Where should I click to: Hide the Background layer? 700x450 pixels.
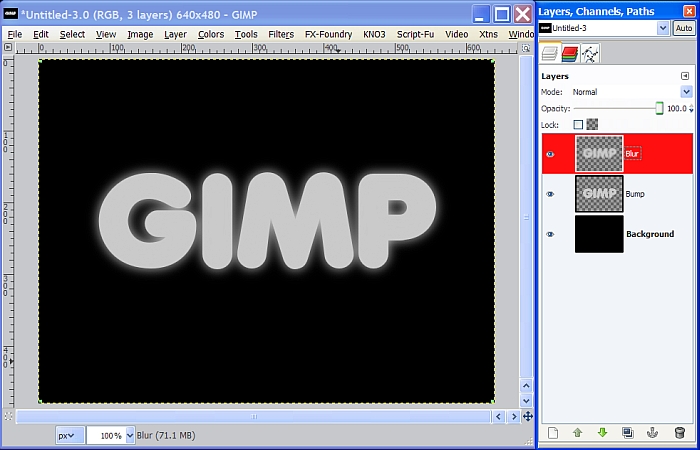pyautogui.click(x=550, y=234)
